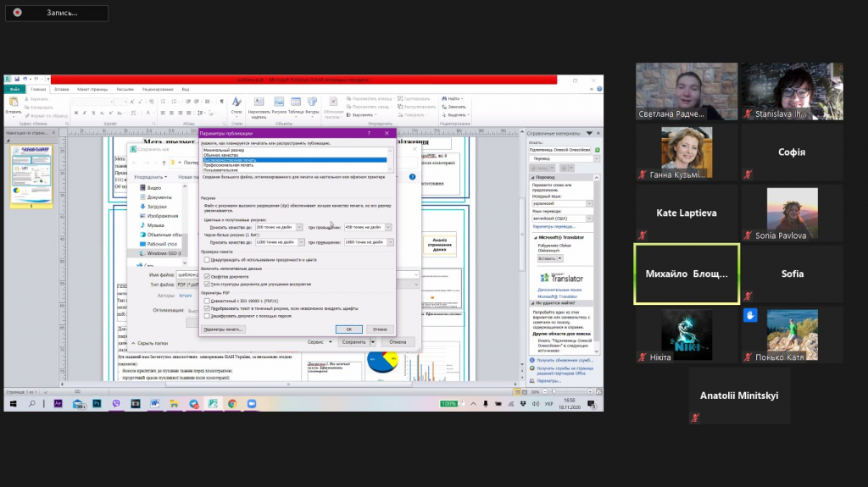This screenshot has width=868, height=487.
Task: Click the green search go icon in reference pane
Action: (x=598, y=150)
